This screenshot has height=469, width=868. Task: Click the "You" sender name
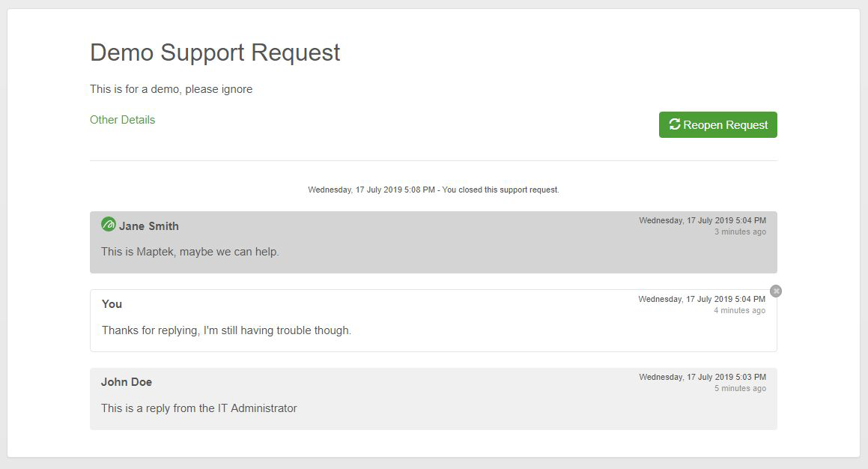pos(112,304)
